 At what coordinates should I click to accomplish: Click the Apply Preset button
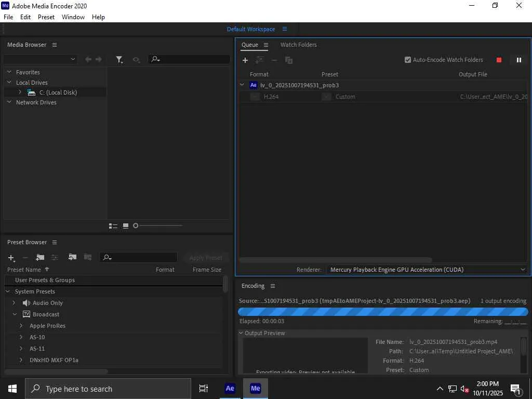pos(206,258)
